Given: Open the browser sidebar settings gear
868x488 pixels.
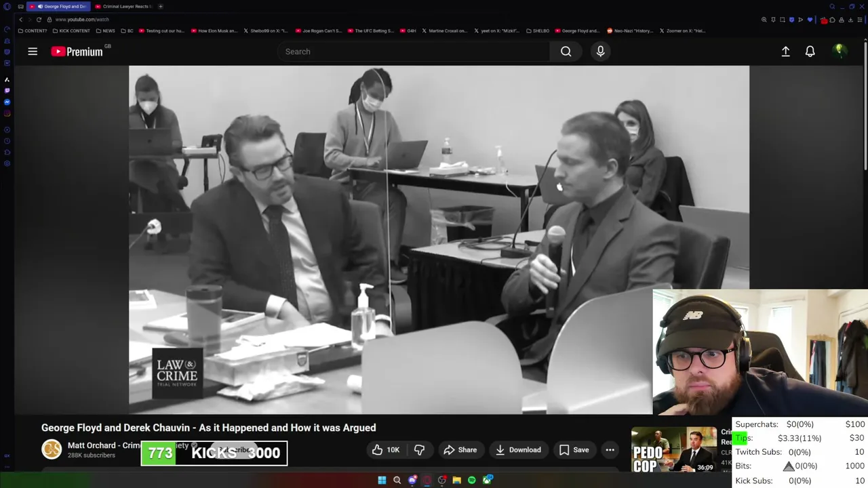Looking at the screenshot, I should pyautogui.click(x=7, y=163).
